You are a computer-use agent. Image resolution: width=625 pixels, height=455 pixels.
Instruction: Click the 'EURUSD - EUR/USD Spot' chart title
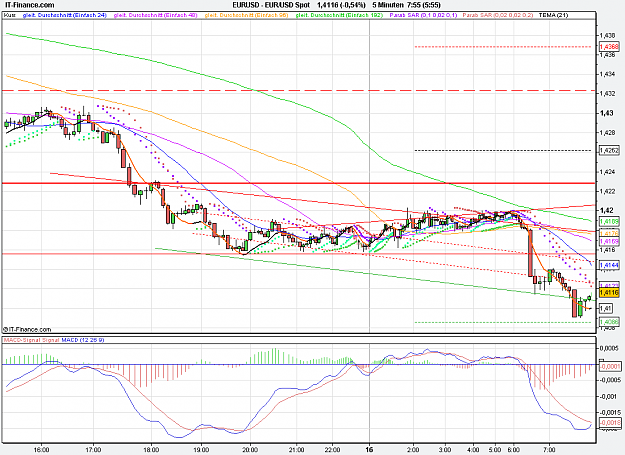[271, 5]
